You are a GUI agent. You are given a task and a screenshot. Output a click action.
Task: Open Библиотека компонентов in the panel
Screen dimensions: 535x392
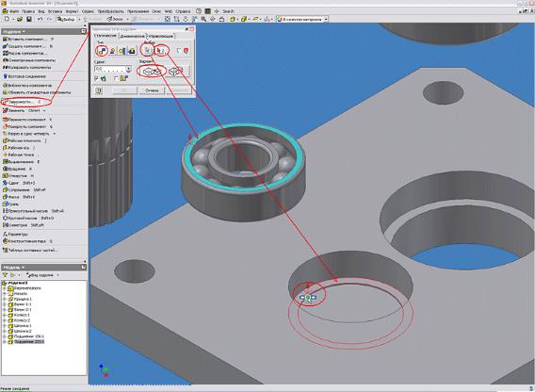[x=27, y=86]
